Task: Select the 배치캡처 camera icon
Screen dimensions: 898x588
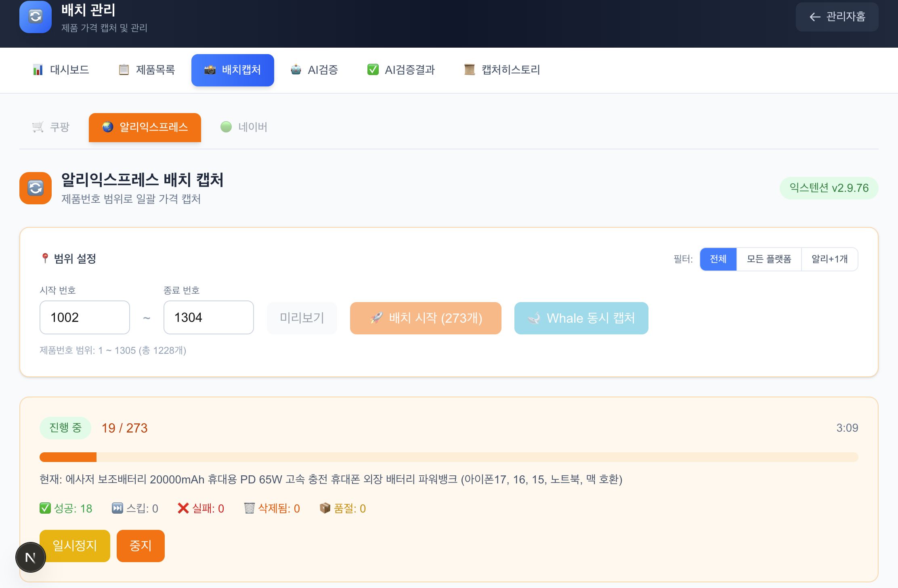Action: tap(210, 69)
